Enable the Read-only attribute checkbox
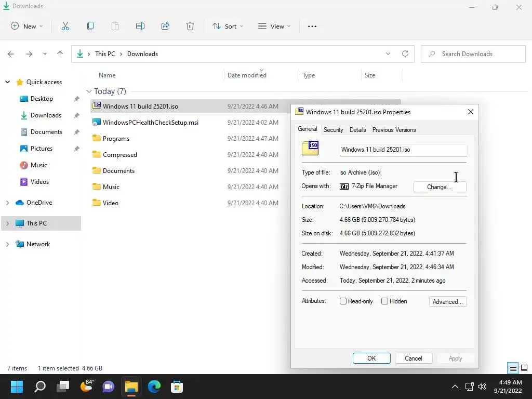Viewport: 532px width, 399px height. [343, 301]
